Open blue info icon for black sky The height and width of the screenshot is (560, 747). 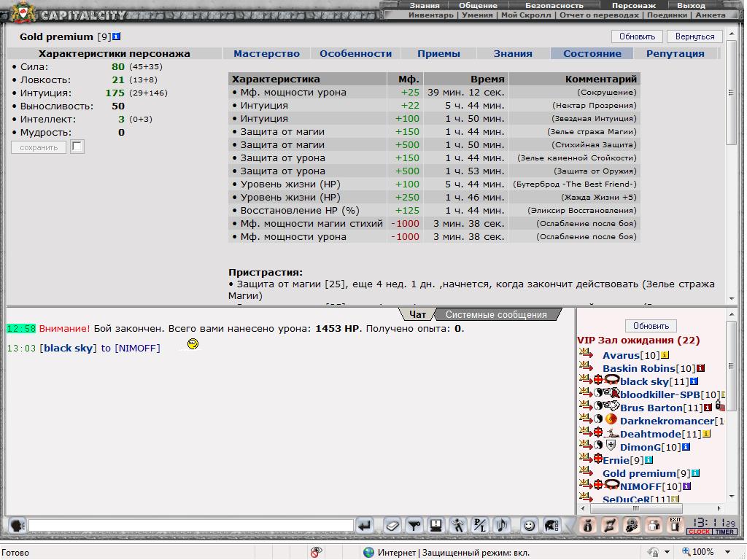694,381
